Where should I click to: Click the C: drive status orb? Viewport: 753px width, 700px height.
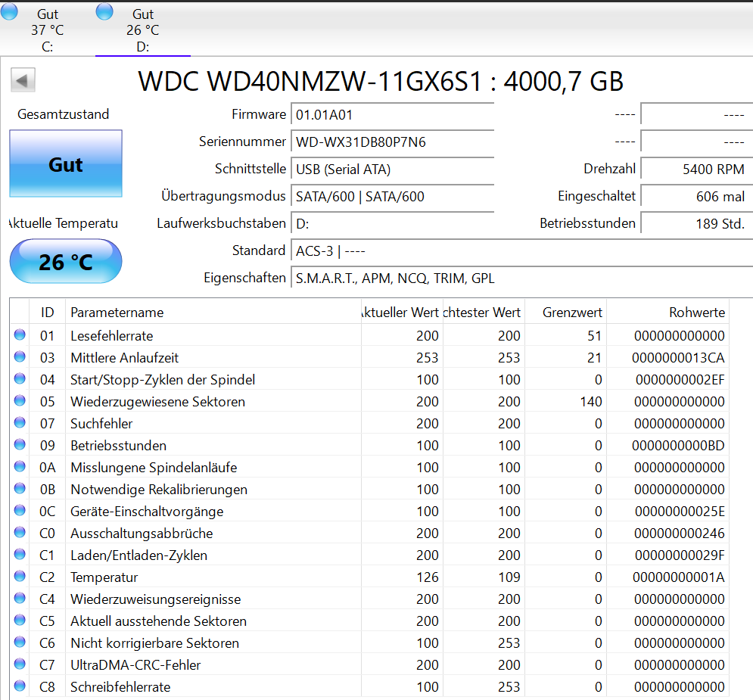point(9,11)
